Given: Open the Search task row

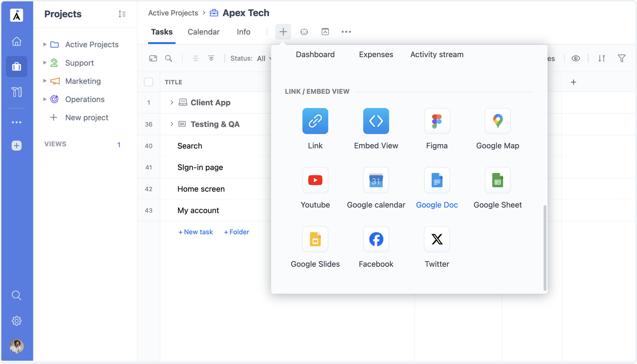Looking at the screenshot, I should click(190, 146).
